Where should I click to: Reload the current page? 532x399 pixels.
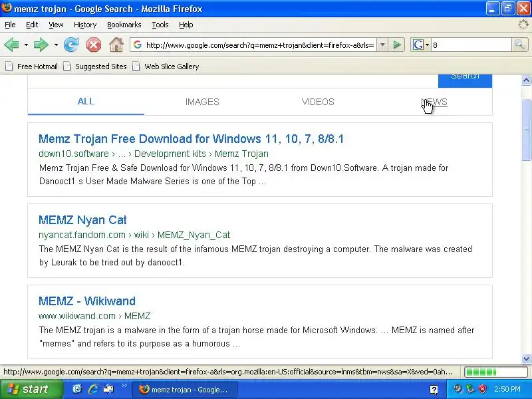tap(71, 45)
